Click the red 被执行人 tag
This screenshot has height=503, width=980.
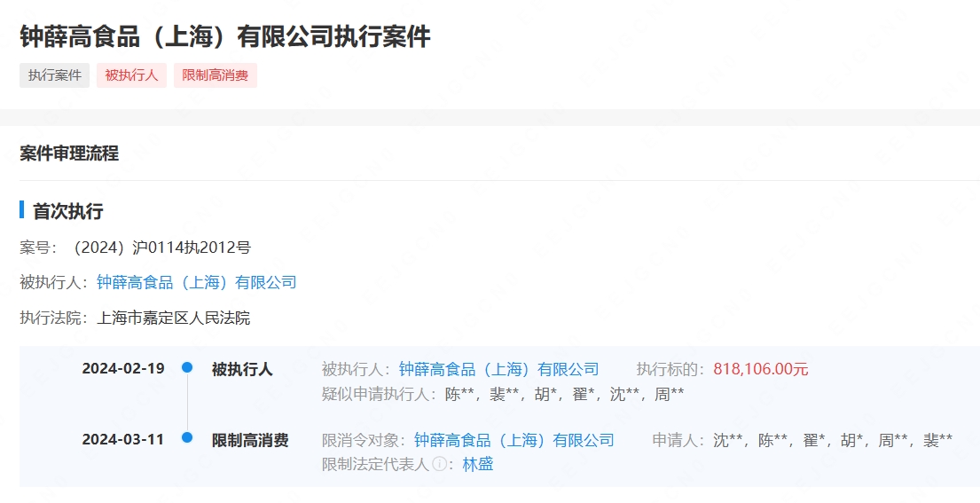pyautogui.click(x=131, y=75)
